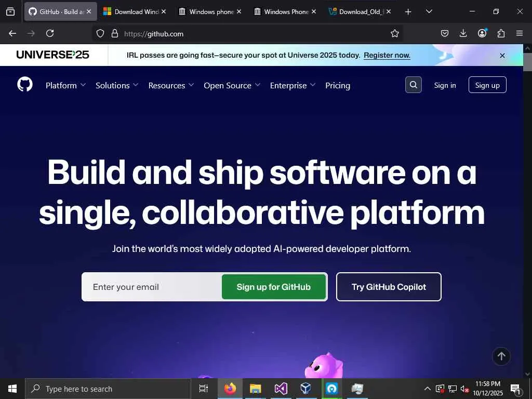Viewport: 532px width, 399px height.
Task: Focus the Enter your email field
Action: click(152, 287)
